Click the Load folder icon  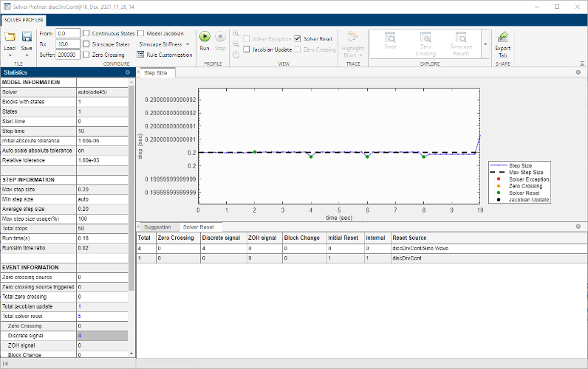pyautogui.click(x=10, y=36)
